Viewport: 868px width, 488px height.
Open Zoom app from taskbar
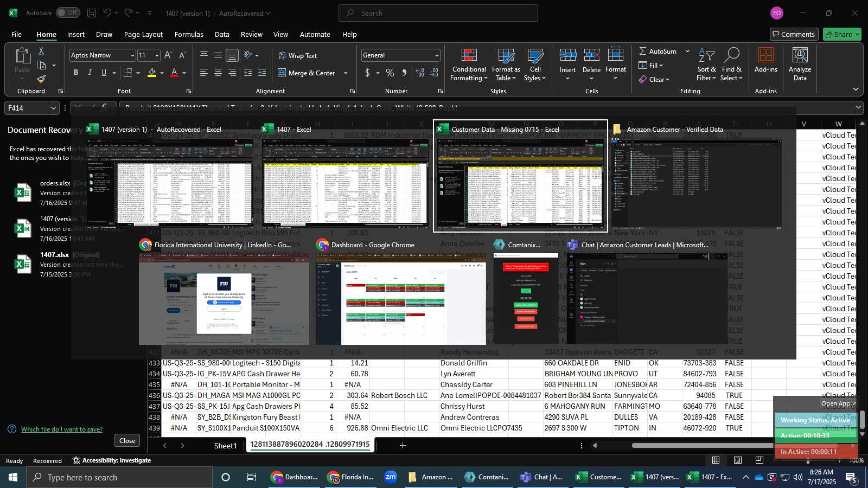[391, 477]
